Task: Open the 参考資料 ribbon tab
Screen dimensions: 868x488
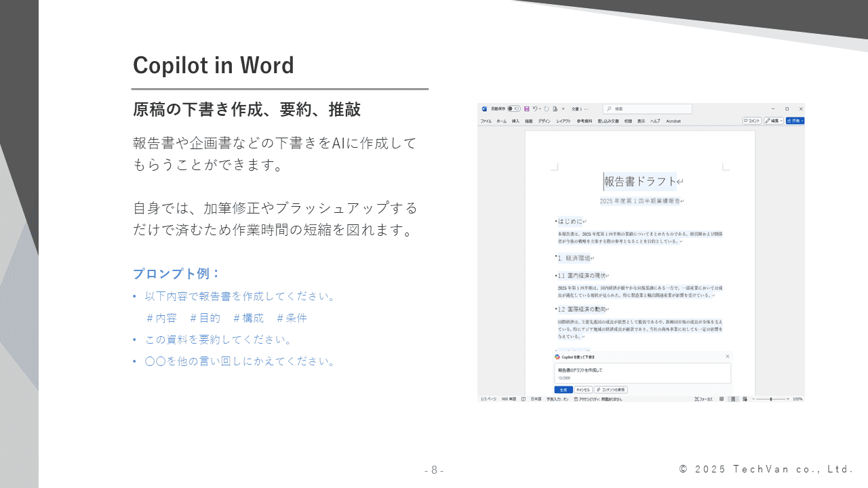Action: [x=585, y=121]
